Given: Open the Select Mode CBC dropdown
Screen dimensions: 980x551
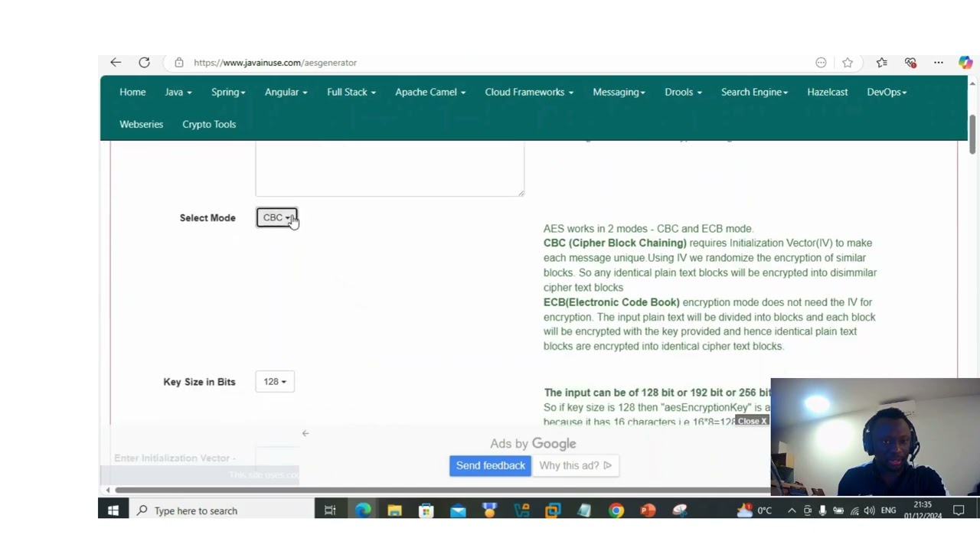Looking at the screenshot, I should tap(276, 218).
